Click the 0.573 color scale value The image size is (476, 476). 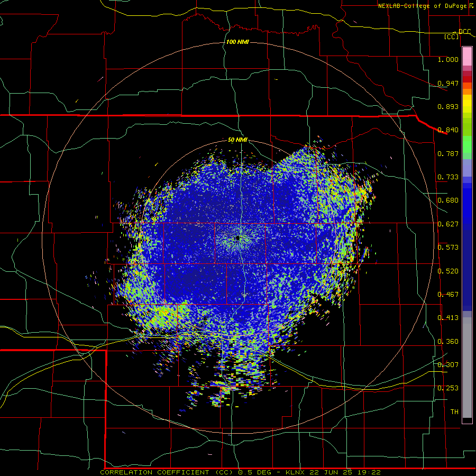click(x=448, y=248)
